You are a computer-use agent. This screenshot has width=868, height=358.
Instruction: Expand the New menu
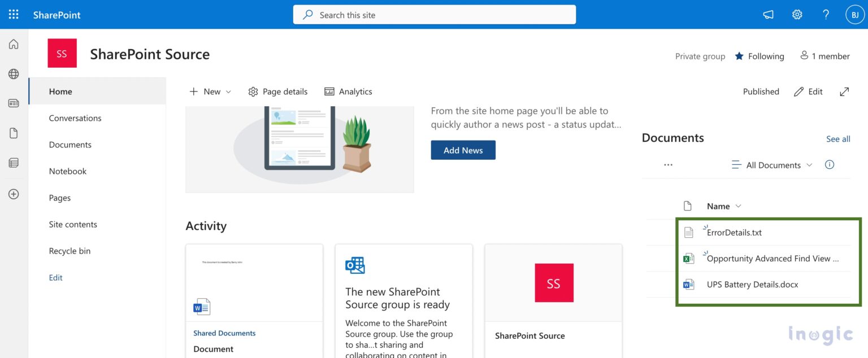point(210,91)
